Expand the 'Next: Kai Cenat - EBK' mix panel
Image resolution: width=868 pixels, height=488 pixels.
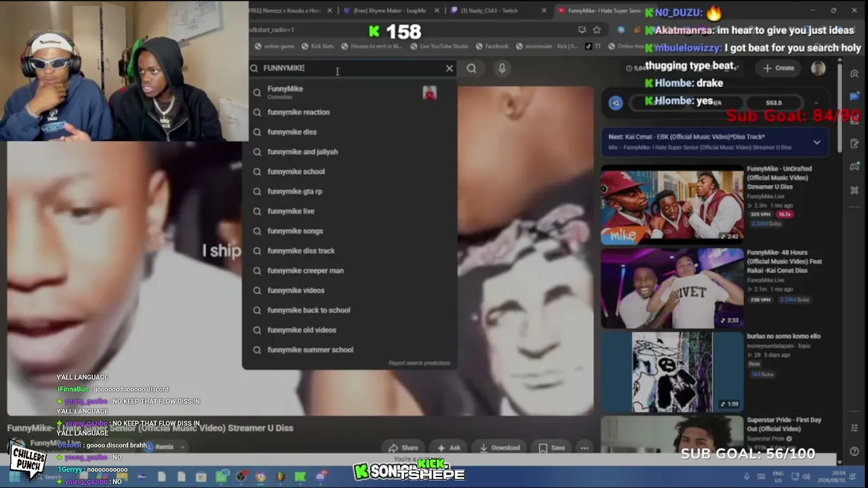coord(816,142)
